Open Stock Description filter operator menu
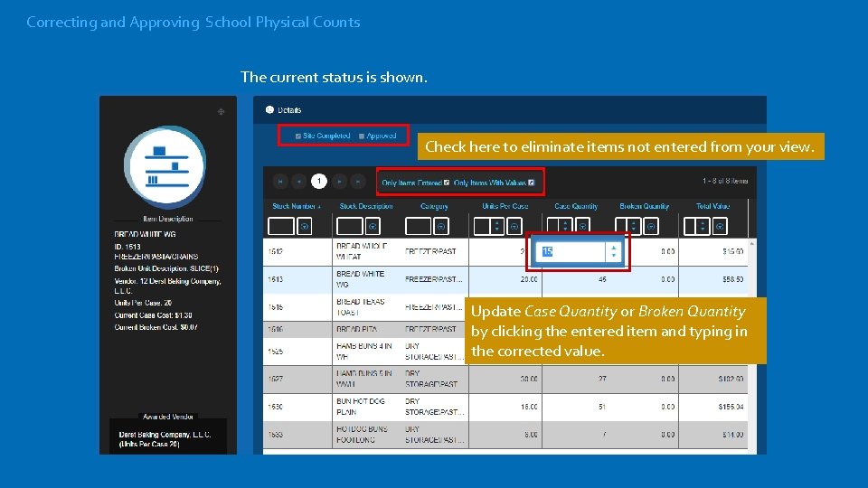This screenshot has width=868, height=488. pos(373,226)
